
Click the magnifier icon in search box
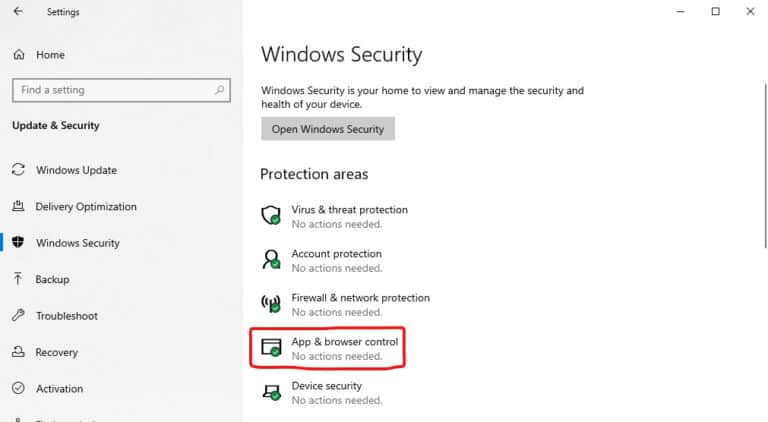point(219,90)
